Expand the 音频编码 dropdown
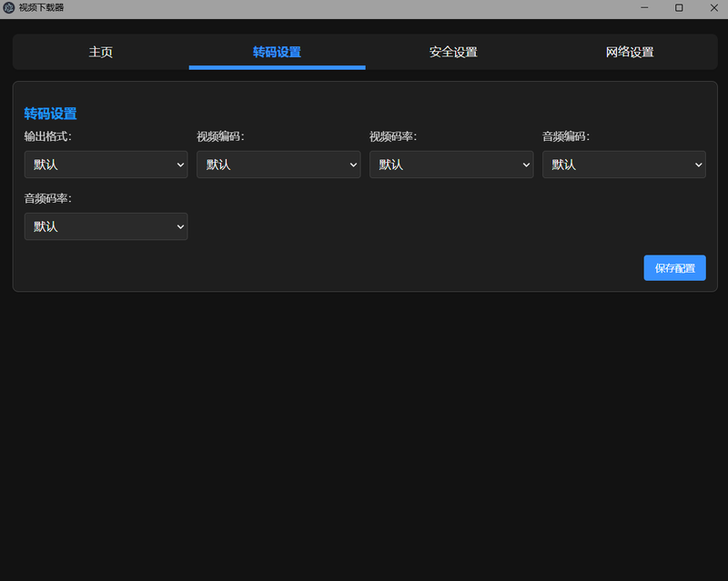Viewport: 728px width, 581px height. (x=624, y=165)
